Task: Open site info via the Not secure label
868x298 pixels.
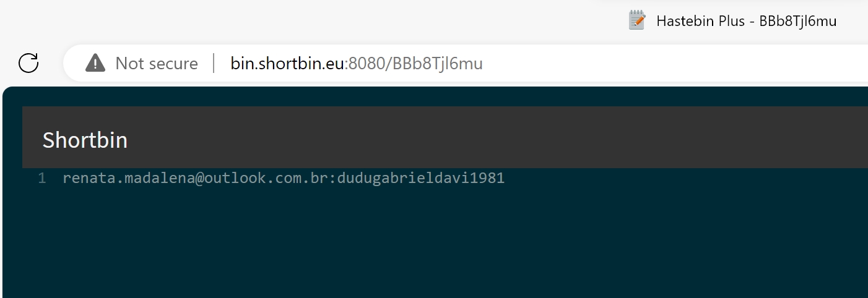Action: 157,63
